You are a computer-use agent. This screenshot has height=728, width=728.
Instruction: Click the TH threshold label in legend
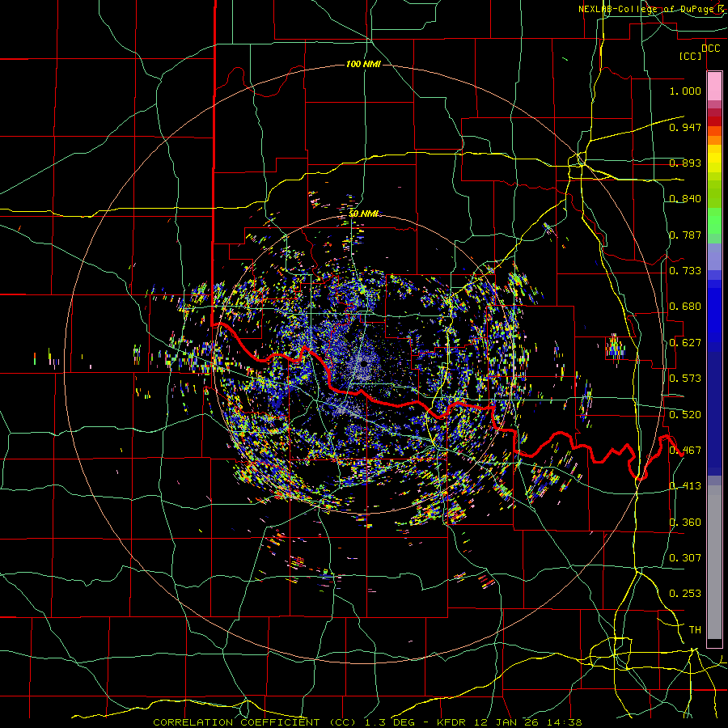coord(695,630)
